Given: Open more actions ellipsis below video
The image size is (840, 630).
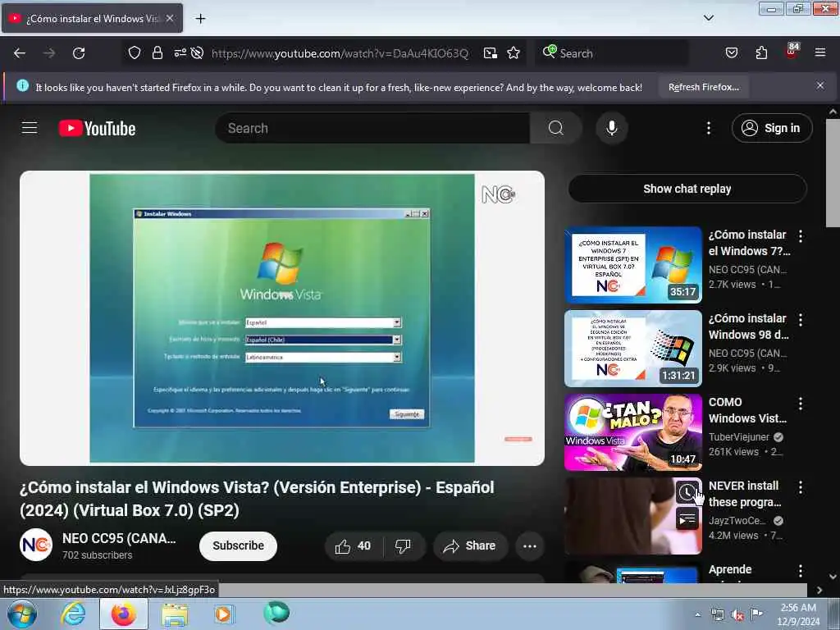Looking at the screenshot, I should point(530,546).
